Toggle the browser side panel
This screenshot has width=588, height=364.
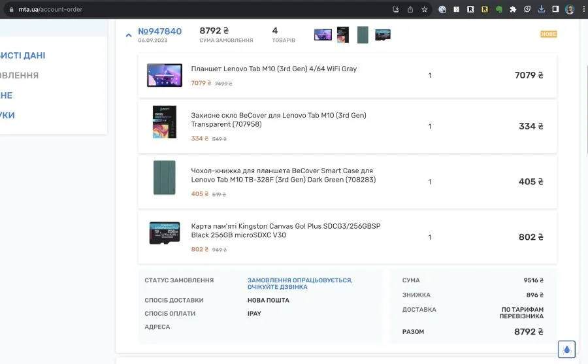555,9
